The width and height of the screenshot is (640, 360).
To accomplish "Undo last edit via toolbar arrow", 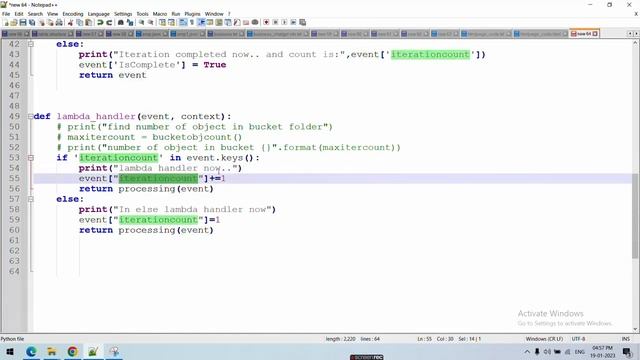I will tap(100, 22).
